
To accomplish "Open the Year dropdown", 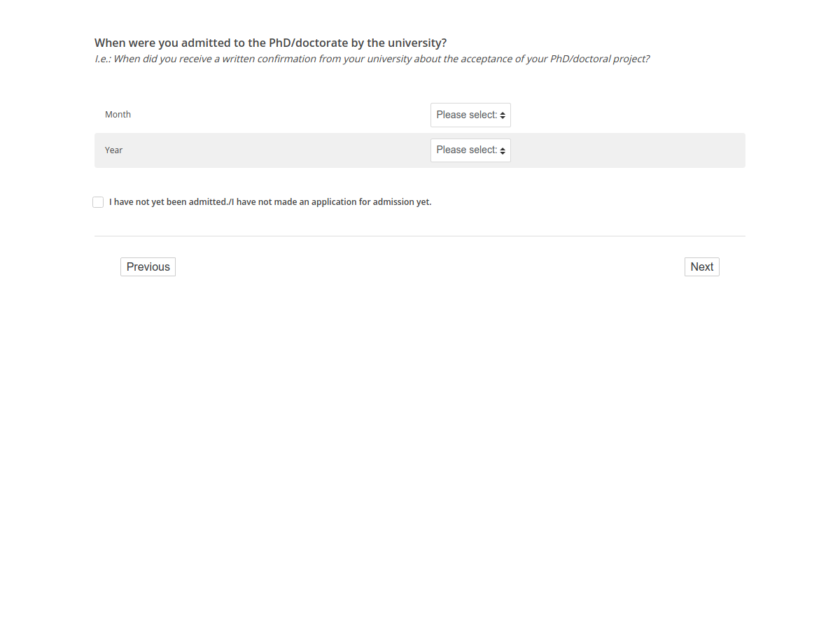I will pyautogui.click(x=470, y=150).
